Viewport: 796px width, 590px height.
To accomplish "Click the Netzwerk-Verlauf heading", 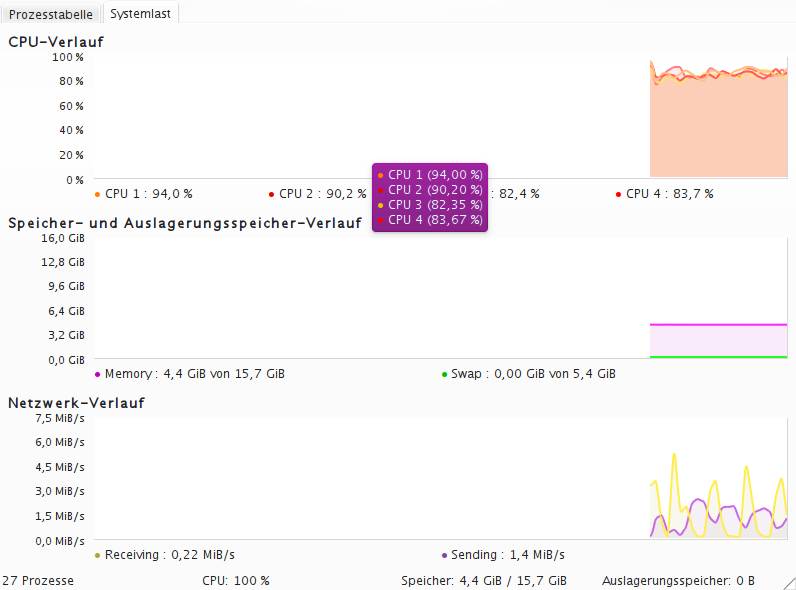I will 76,403.
